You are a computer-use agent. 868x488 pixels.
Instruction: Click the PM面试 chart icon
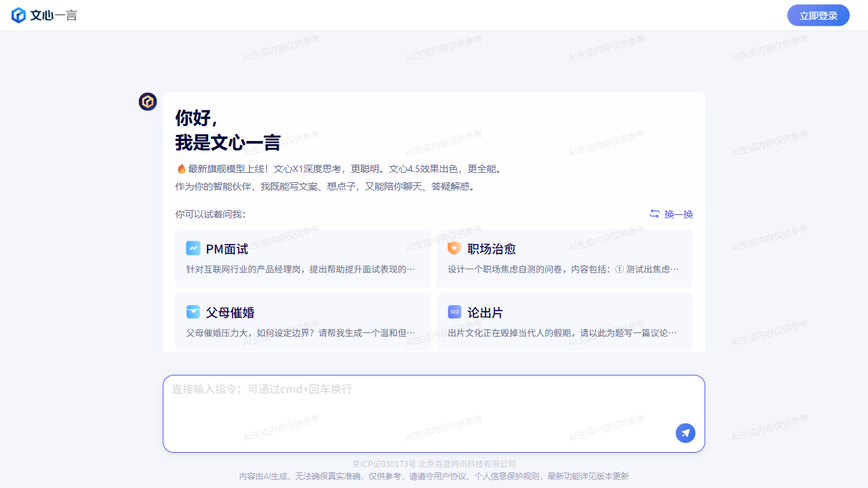click(193, 249)
